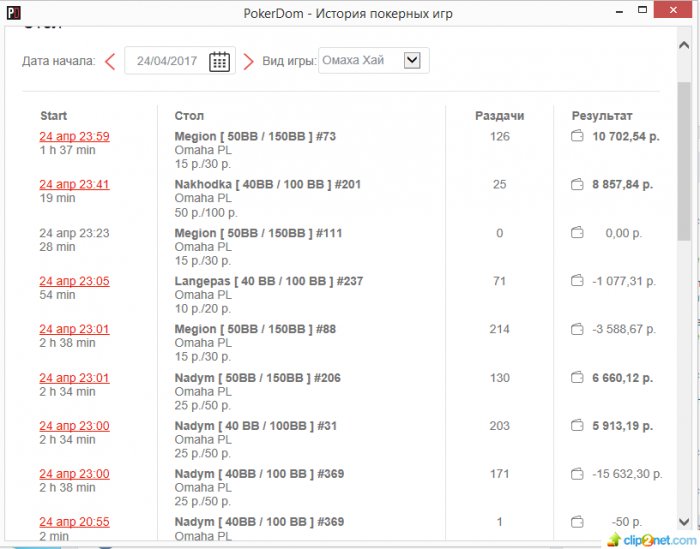Click the unlinked time 24 апр 23:23
This screenshot has height=549, width=700.
coord(74,233)
